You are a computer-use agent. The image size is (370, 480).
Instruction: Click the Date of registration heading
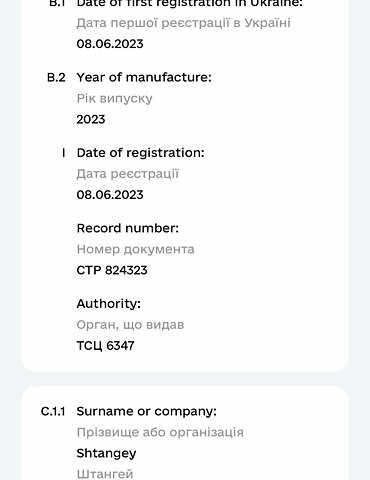[x=140, y=153]
